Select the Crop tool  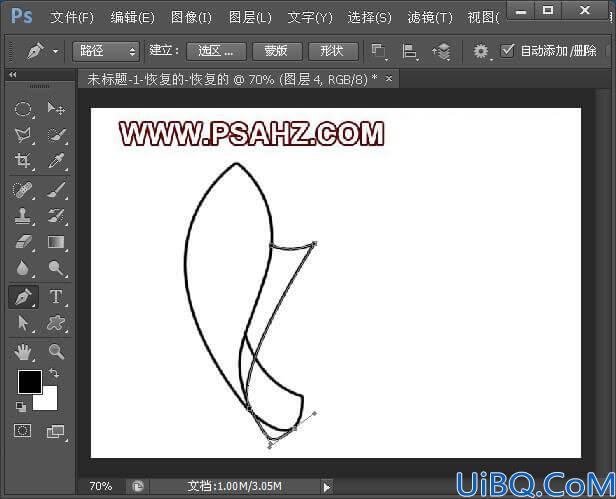point(23,161)
